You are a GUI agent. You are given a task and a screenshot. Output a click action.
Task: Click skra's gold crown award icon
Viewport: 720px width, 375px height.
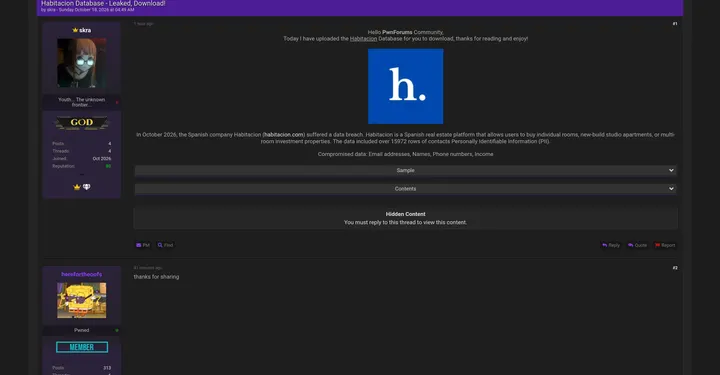(77, 187)
